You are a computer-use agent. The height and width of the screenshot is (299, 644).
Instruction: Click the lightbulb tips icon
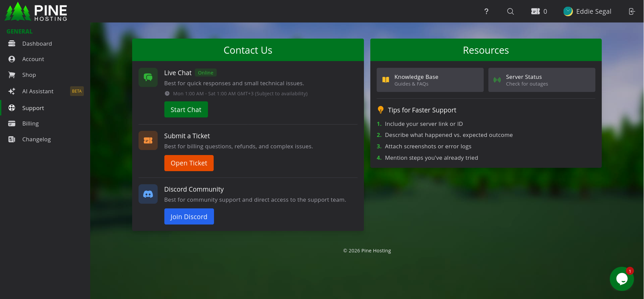[x=380, y=110]
